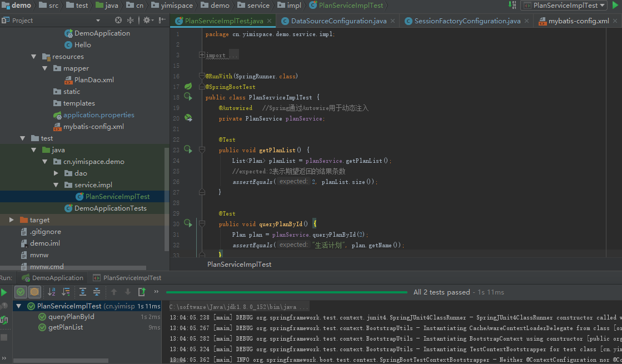Go to next failed test arrow
The image size is (622, 364).
128,292
